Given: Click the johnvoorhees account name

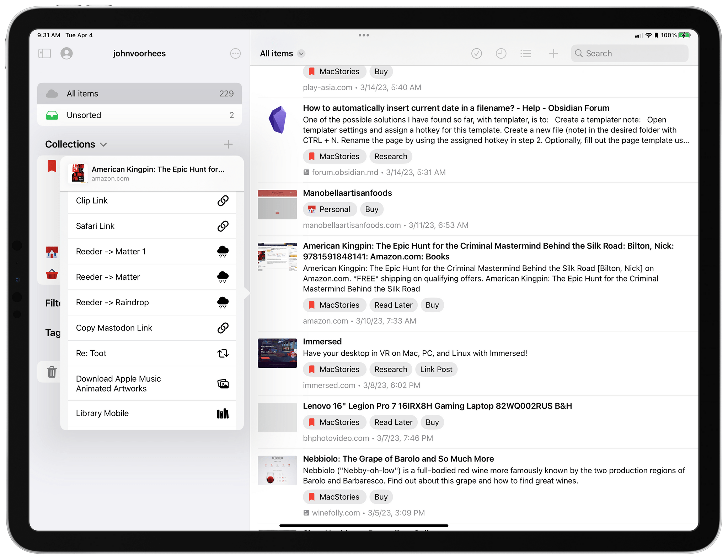Looking at the screenshot, I should (139, 53).
